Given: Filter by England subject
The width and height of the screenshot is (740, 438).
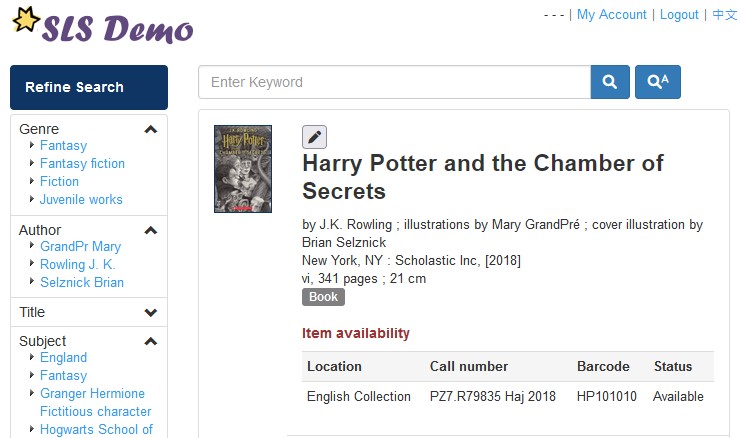Looking at the screenshot, I should tap(63, 357).
